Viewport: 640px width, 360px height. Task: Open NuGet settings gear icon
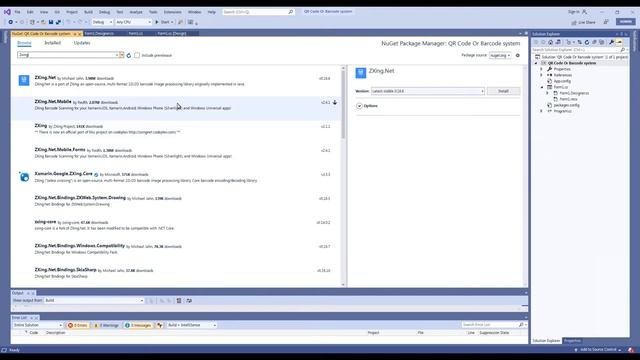[518, 55]
